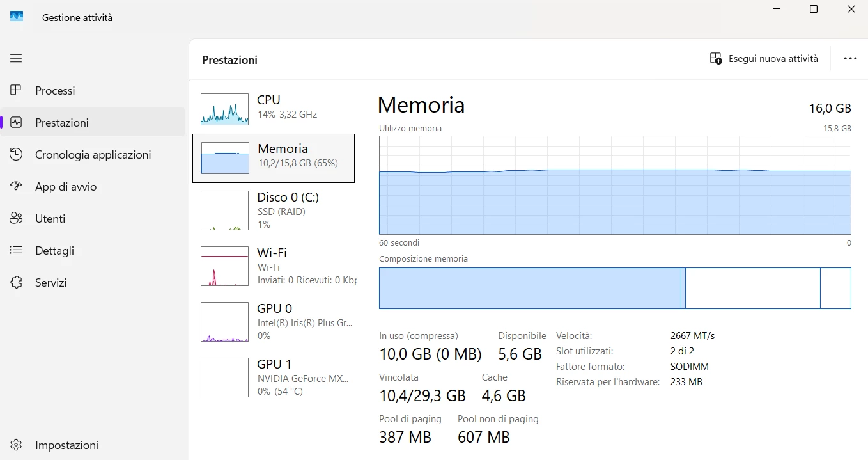The image size is (868, 460).
Task: Select the Memoria performance entry
Action: 274,158
